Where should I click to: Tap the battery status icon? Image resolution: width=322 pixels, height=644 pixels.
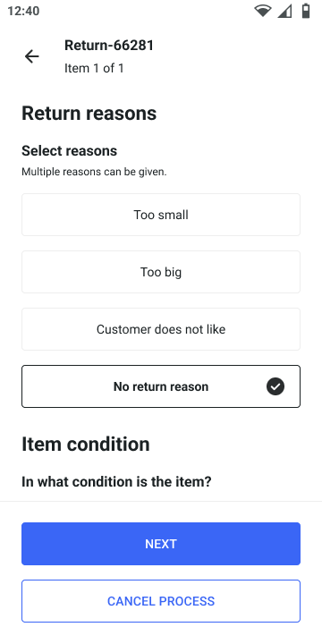pos(306,11)
